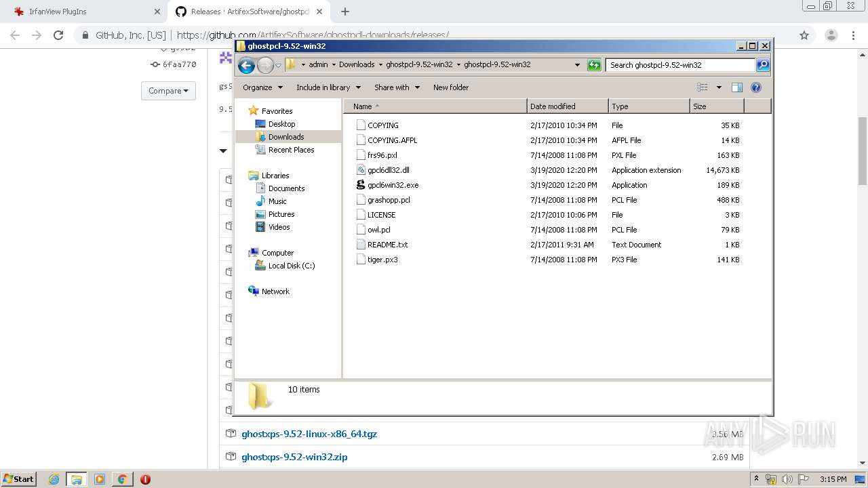This screenshot has height=488, width=868.
Task: Sort files by the Size column header
Action: coord(717,106)
